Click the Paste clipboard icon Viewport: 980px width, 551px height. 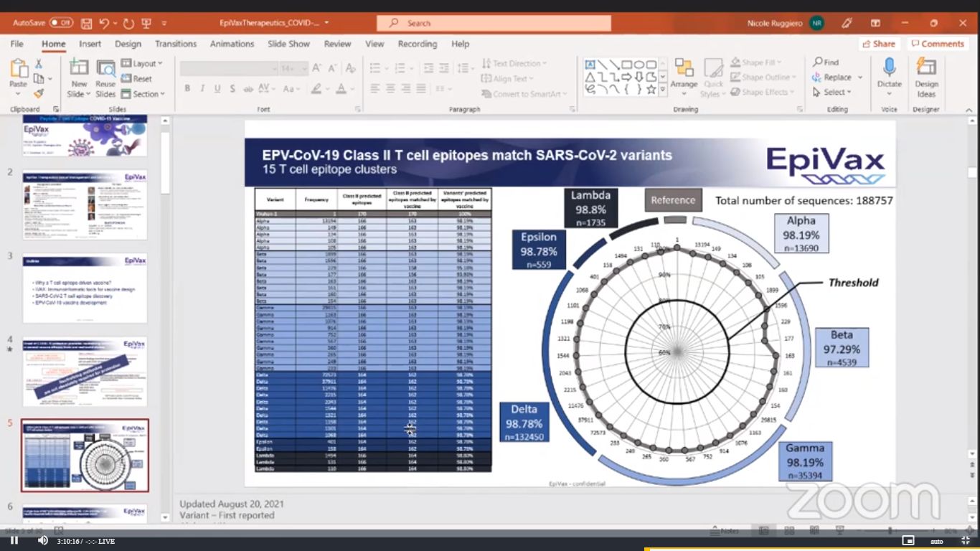click(18, 68)
